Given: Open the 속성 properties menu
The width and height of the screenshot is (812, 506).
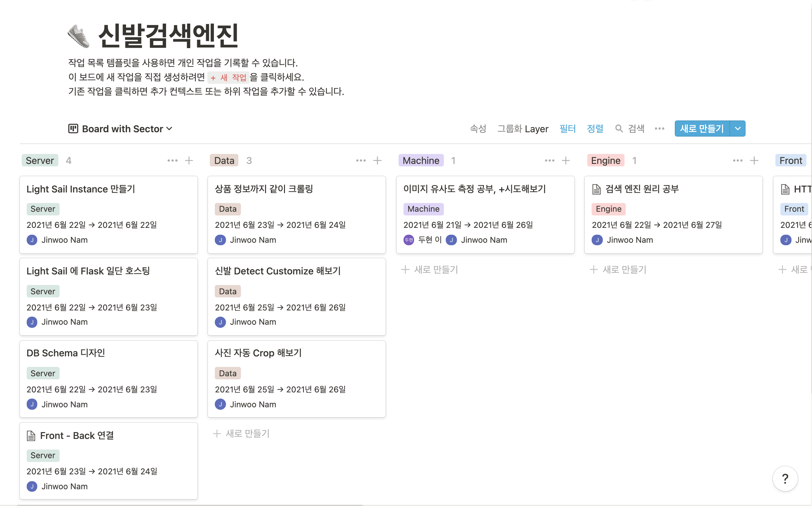Looking at the screenshot, I should [x=478, y=129].
